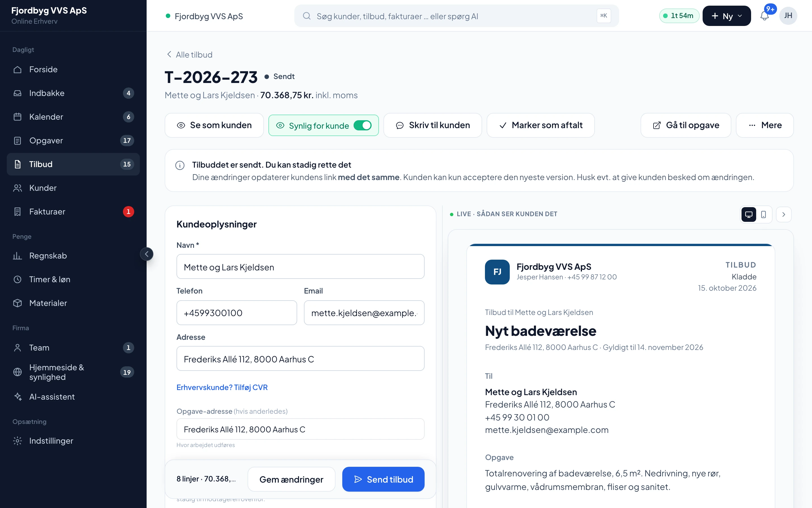Go to Kalender in the sidebar
Viewport: 812px width, 508px height.
click(73, 117)
